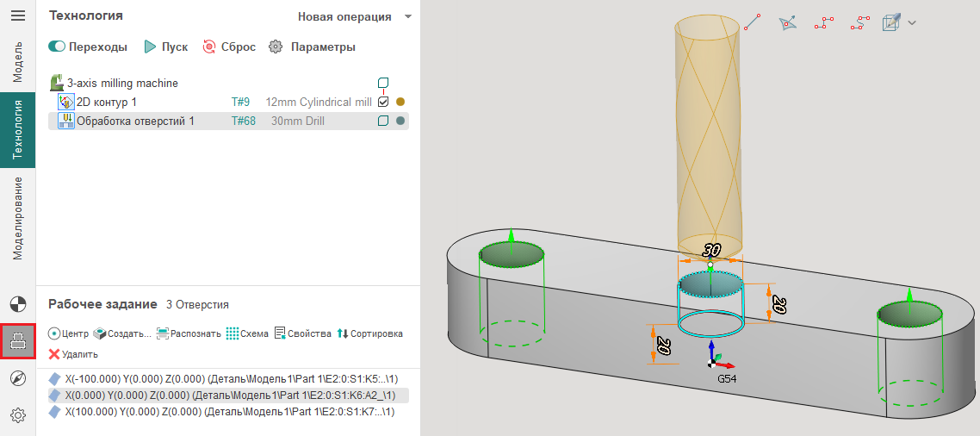980x436 pixels.
Task: Pick the spline curve tool icon
Action: click(x=858, y=23)
